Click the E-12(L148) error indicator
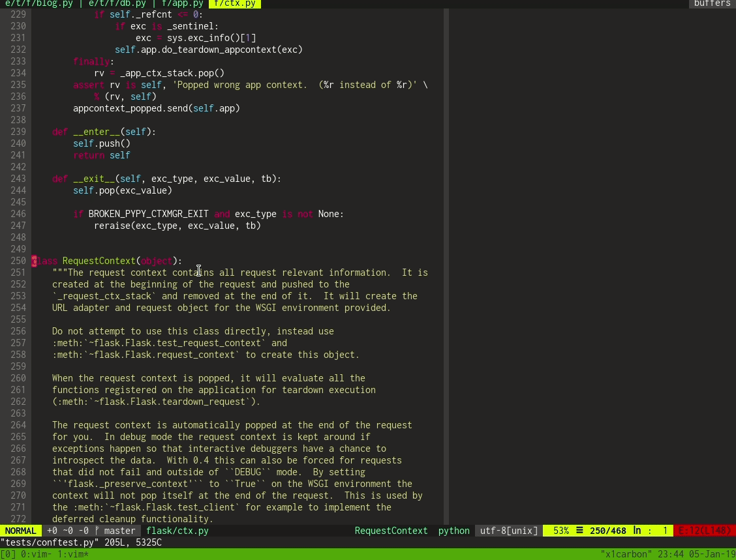This screenshot has width=736, height=560. pos(706,531)
